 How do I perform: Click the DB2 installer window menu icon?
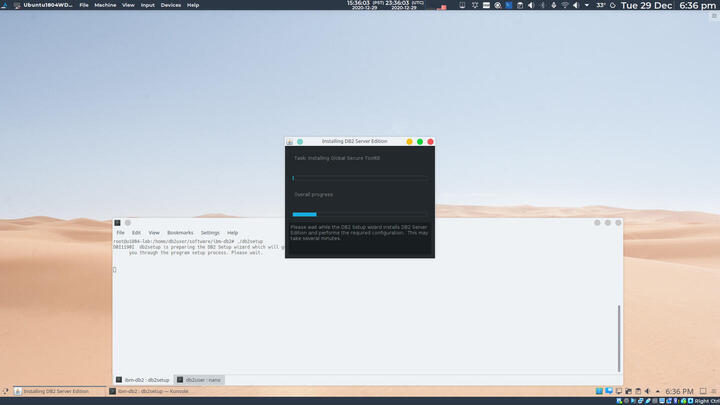click(x=289, y=141)
